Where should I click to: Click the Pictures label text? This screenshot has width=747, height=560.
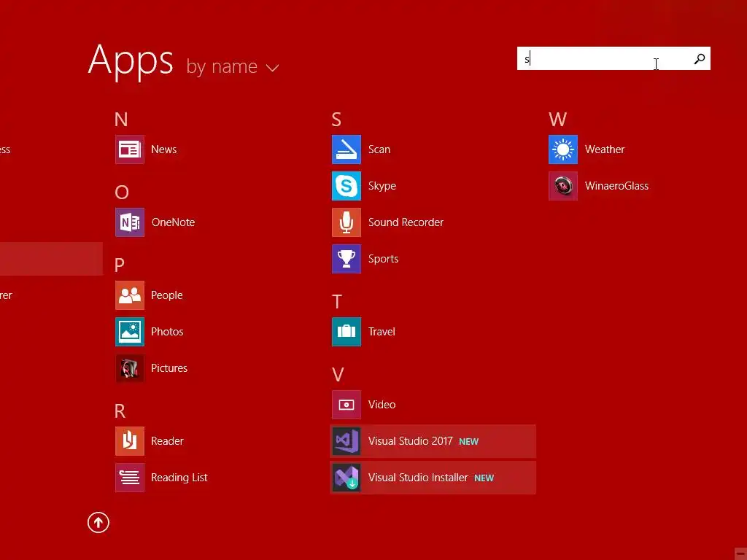coord(169,368)
